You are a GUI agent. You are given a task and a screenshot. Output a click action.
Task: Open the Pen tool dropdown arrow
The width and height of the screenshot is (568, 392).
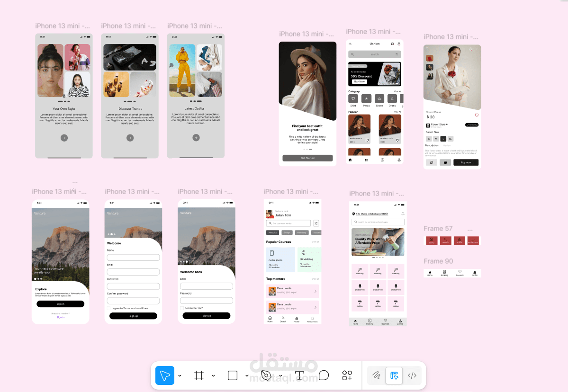tap(280, 376)
